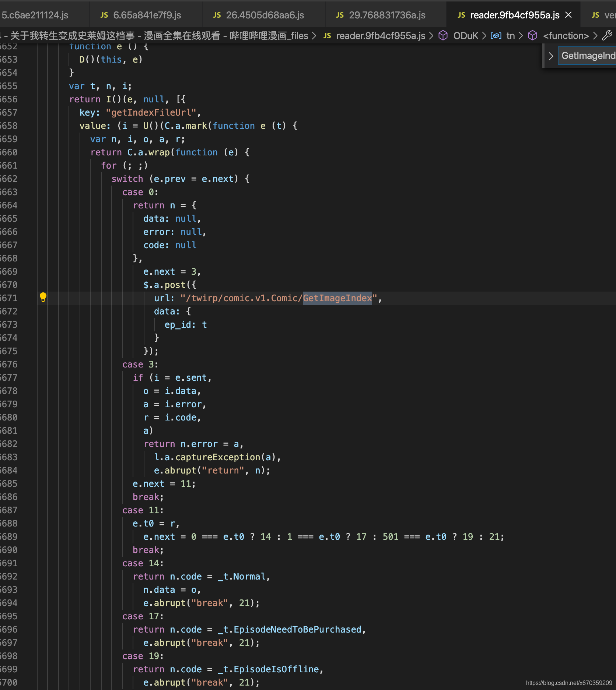Click the JS icon on 26.4505d68aa6.js tab
The height and width of the screenshot is (690, 616).
[217, 15]
